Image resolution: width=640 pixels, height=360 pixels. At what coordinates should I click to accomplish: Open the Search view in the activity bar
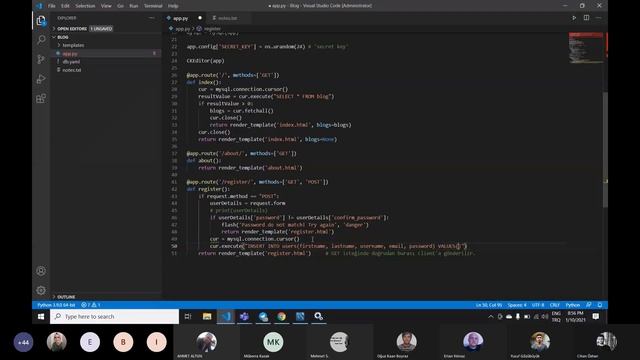(41, 40)
